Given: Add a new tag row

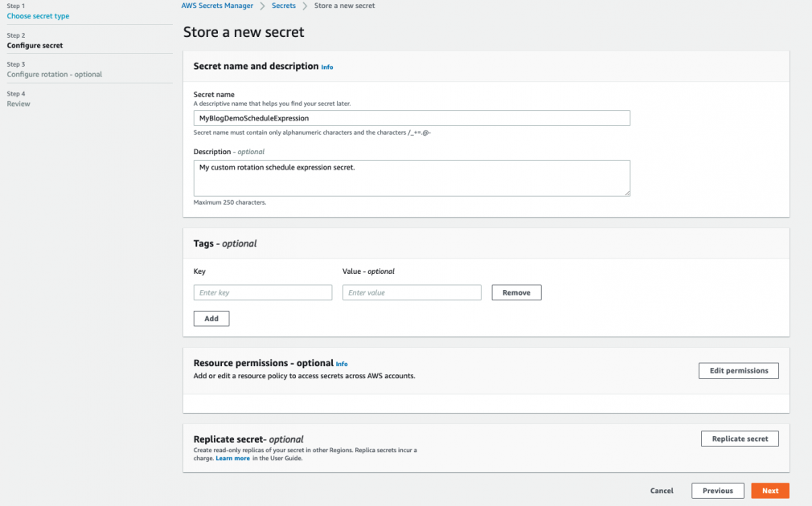Looking at the screenshot, I should (x=211, y=318).
